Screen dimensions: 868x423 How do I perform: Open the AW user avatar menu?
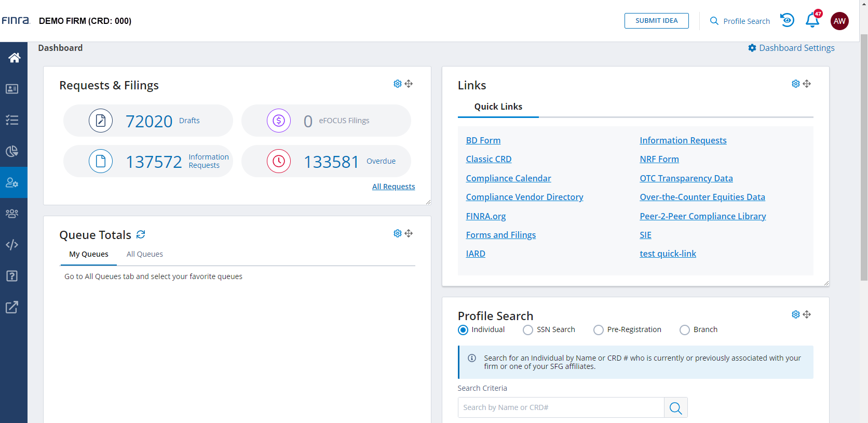[x=839, y=21]
